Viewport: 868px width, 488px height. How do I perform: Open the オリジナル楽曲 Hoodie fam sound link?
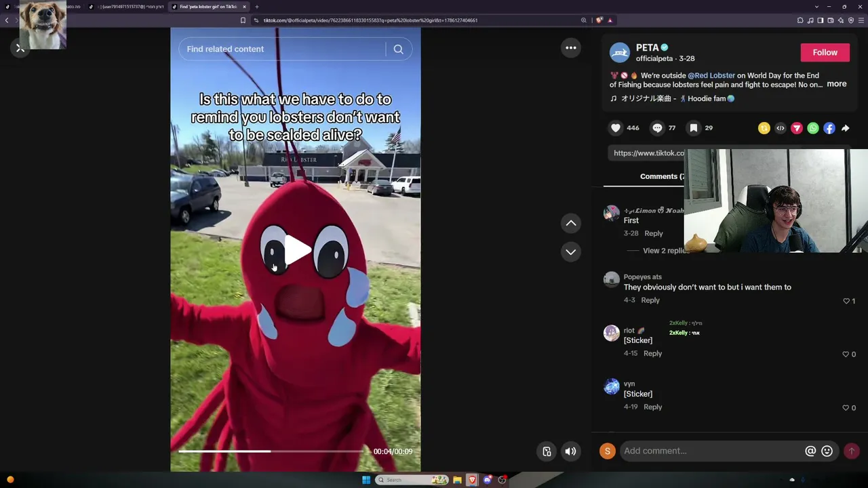coord(672,98)
